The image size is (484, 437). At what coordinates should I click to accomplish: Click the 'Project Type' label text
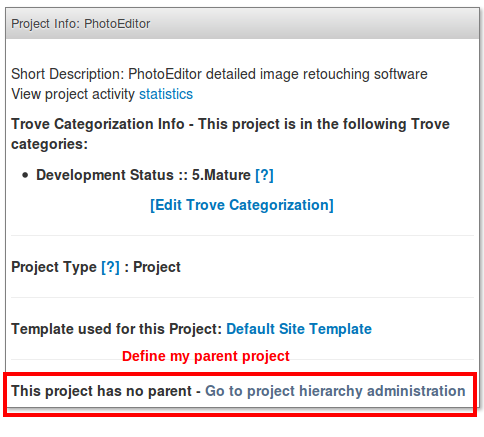click(54, 267)
